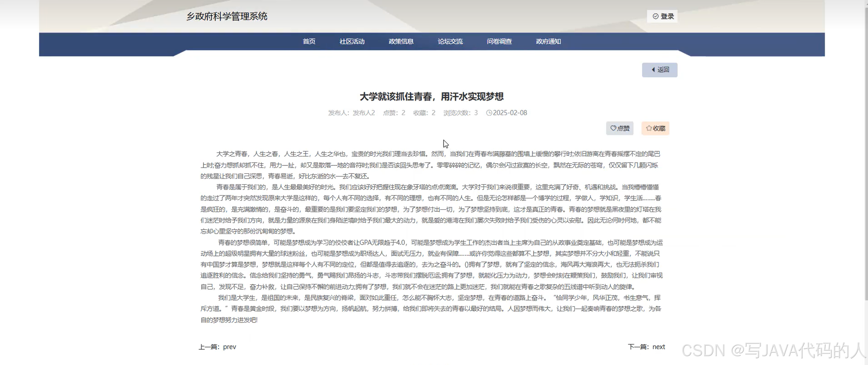Like the article with the 点赞 button
Viewport: 868px width, 365px height.
pos(620,128)
